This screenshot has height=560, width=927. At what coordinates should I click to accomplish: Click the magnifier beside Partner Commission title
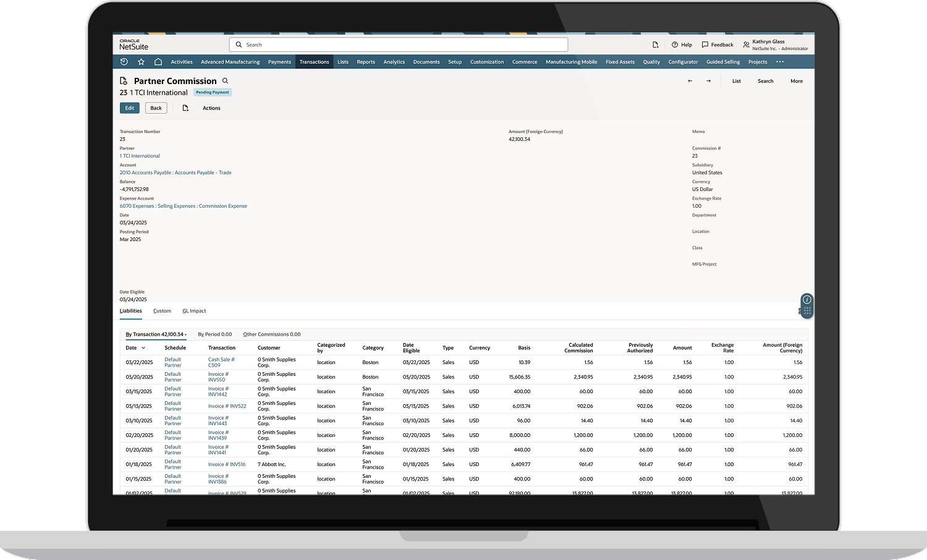pyautogui.click(x=226, y=81)
